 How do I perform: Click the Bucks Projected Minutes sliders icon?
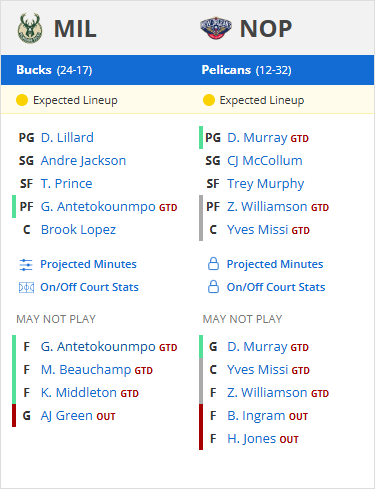(26, 265)
